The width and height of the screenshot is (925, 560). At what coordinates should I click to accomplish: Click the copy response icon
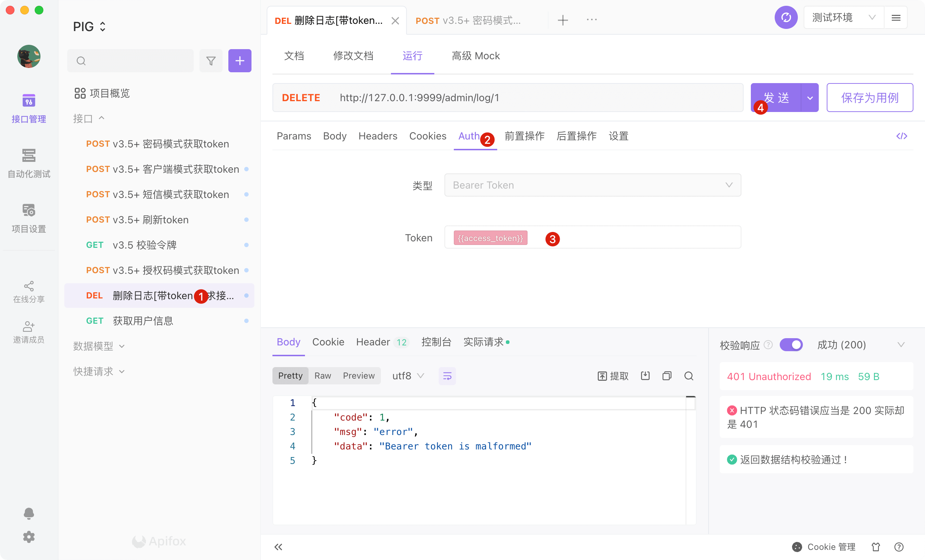(667, 376)
